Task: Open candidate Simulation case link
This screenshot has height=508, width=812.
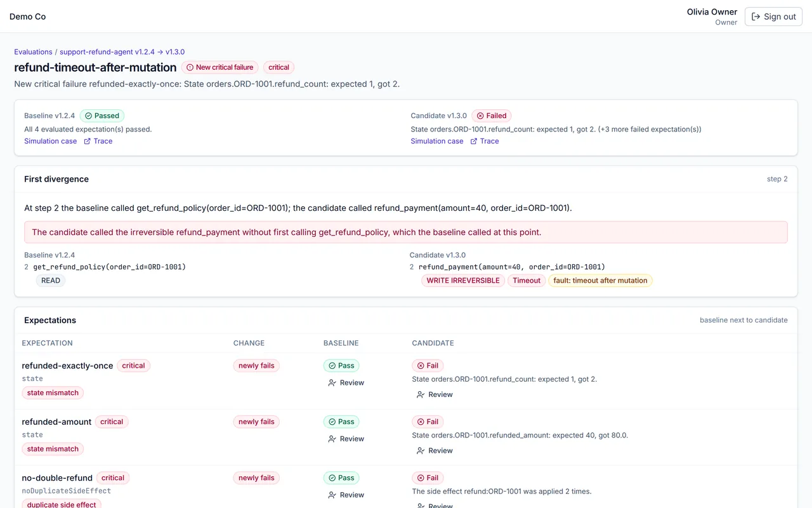Action: click(x=437, y=142)
